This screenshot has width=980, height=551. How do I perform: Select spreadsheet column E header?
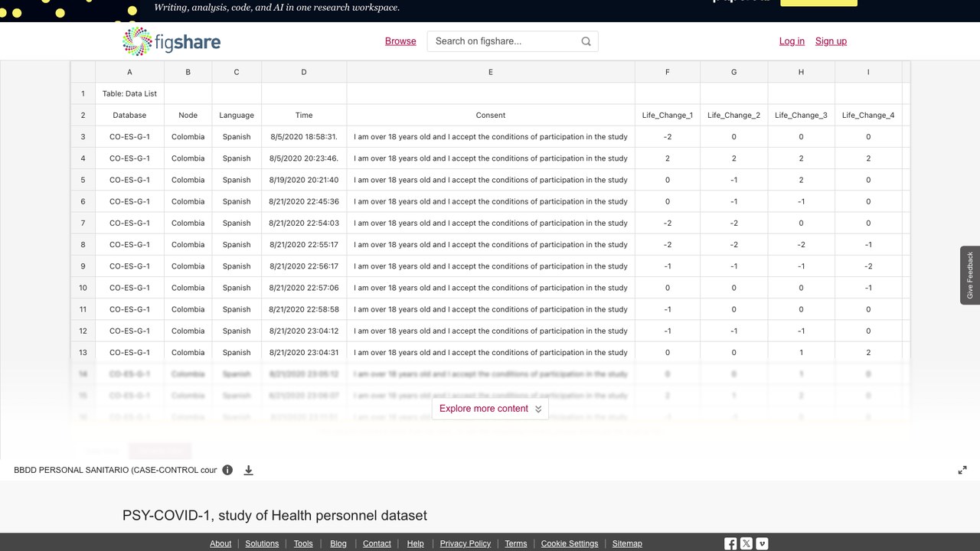click(x=491, y=72)
